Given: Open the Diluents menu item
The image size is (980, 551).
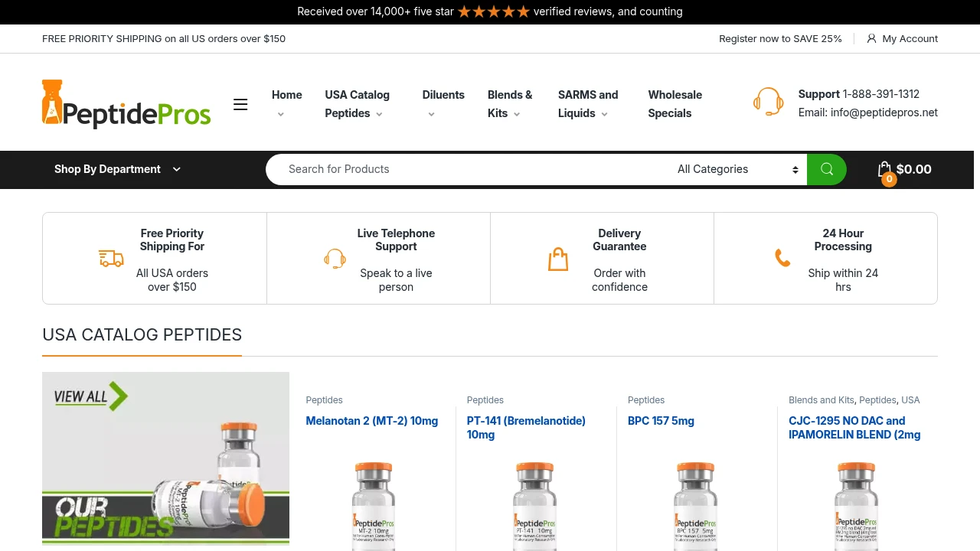Looking at the screenshot, I should tap(443, 95).
